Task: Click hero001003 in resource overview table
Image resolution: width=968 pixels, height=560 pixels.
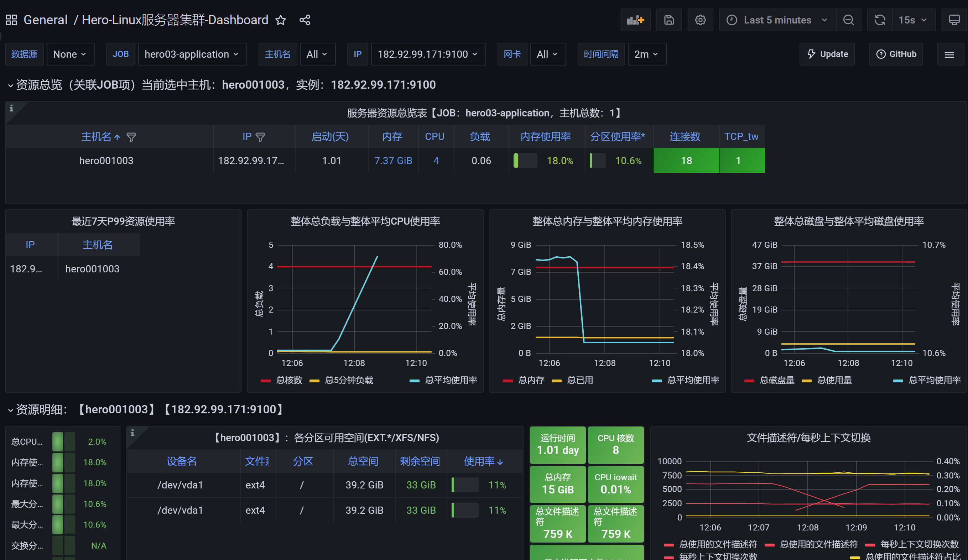Action: (x=106, y=161)
